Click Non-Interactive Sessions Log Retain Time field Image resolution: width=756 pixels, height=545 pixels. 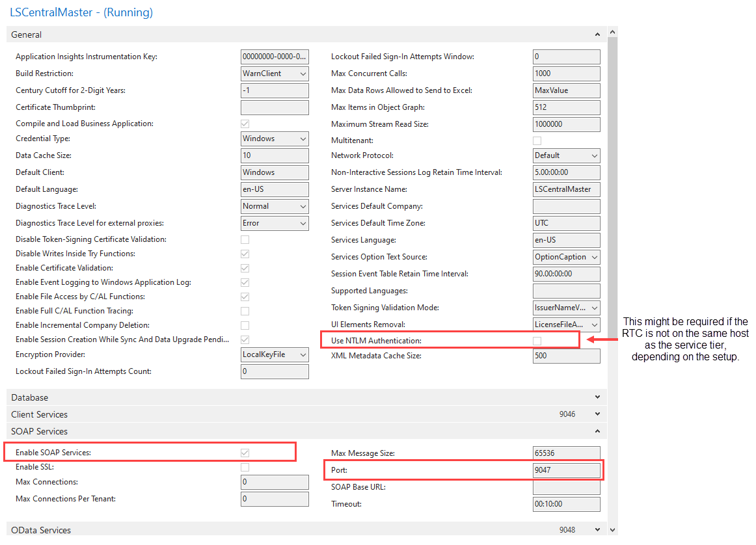coord(567,172)
